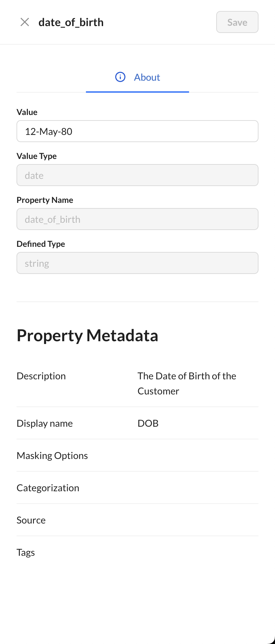Click the Defined Type field label
275x644 pixels.
(x=41, y=244)
